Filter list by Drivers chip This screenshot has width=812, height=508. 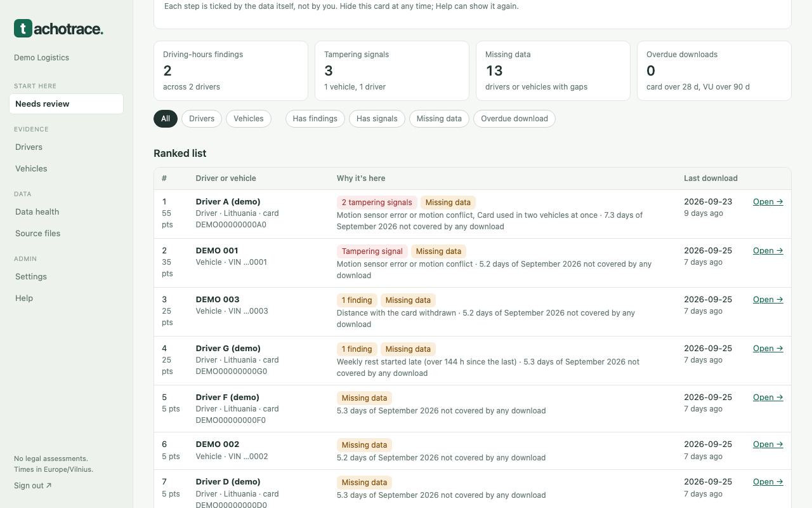tap(202, 119)
